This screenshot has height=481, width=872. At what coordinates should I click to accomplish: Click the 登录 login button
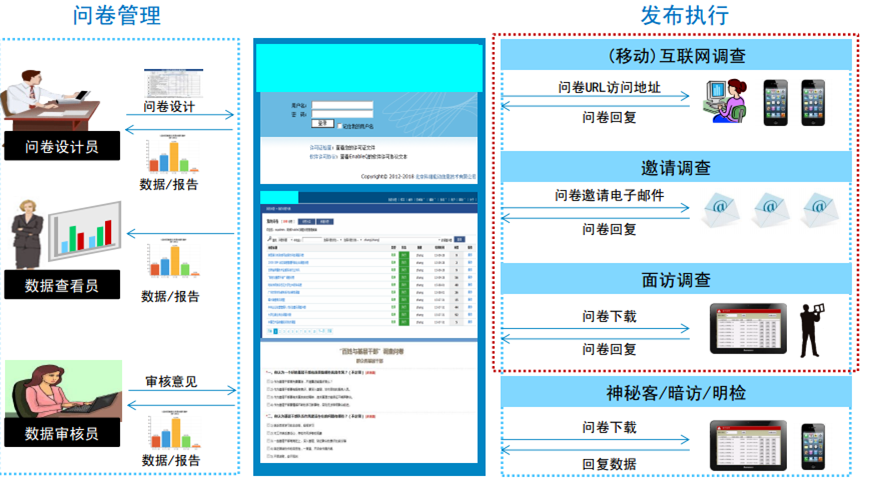coord(323,123)
